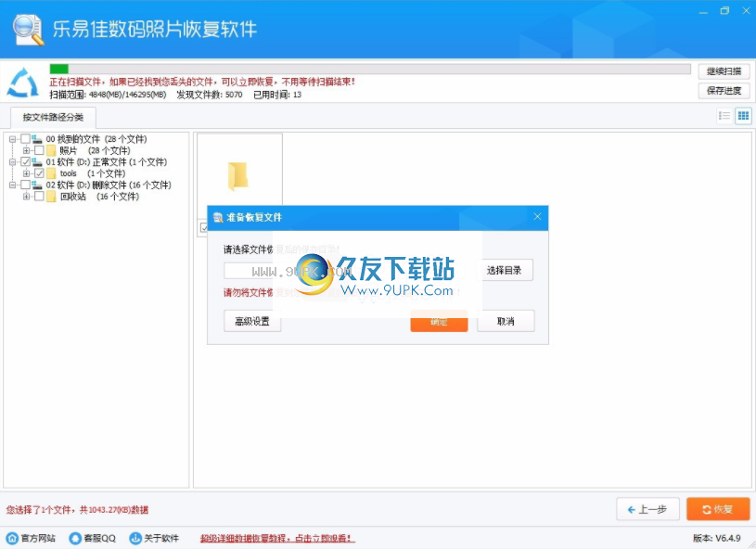Expand the tools folder node
Image resolution: width=756 pixels, height=549 pixels.
pyautogui.click(x=26, y=173)
